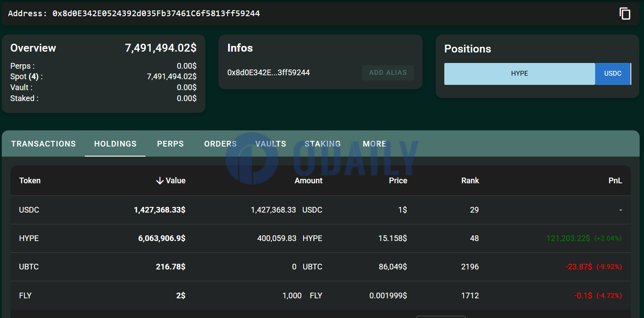Click the ADD ALIAS button
The width and height of the screenshot is (644, 318).
388,73
